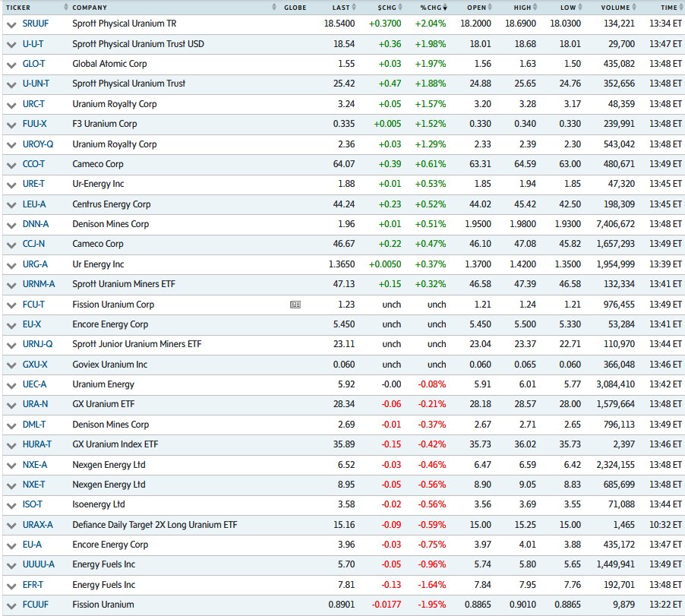Open the EFR-T ticker link
685x616 pixels.
coord(33,585)
